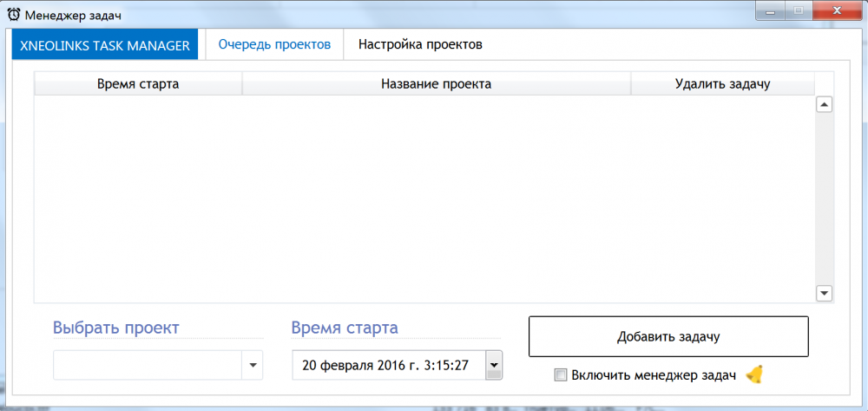
Task: Click the 'Время старта' heading above the date field
Action: pyautogui.click(x=345, y=328)
